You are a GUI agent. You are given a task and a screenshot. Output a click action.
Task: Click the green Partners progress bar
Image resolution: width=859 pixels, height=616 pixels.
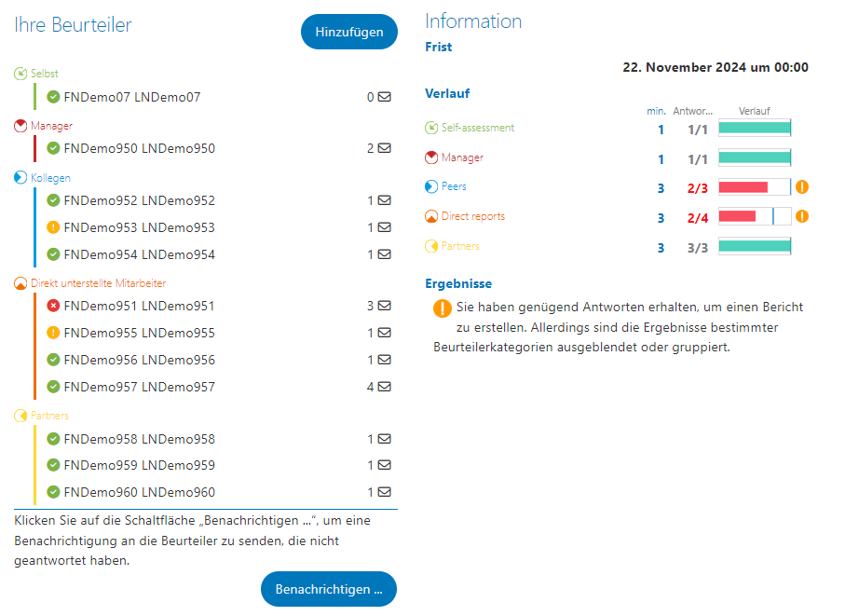755,246
